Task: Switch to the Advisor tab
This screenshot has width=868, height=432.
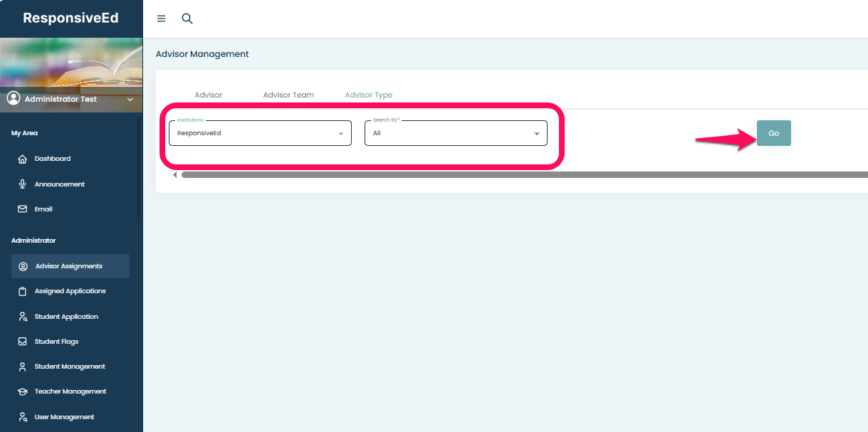Action: click(x=209, y=95)
